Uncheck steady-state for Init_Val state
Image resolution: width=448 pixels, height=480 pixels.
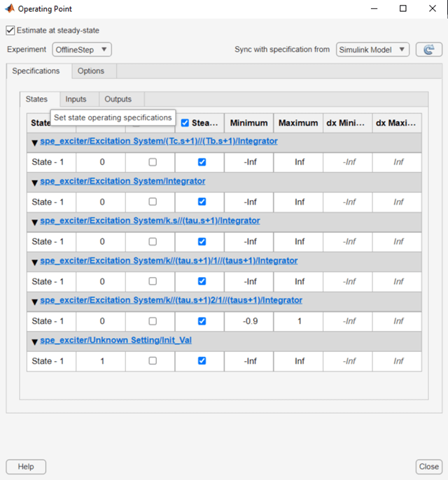point(202,361)
